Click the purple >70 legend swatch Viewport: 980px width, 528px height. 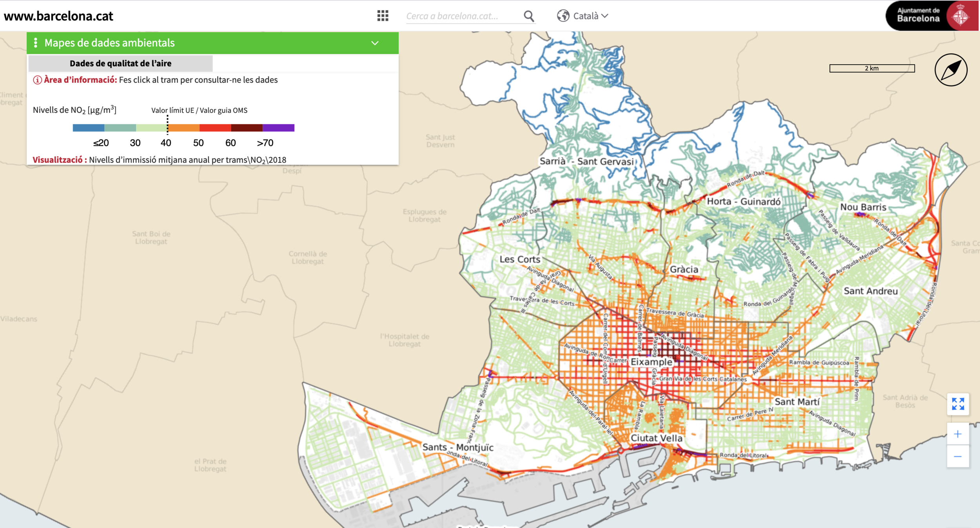coord(278,128)
